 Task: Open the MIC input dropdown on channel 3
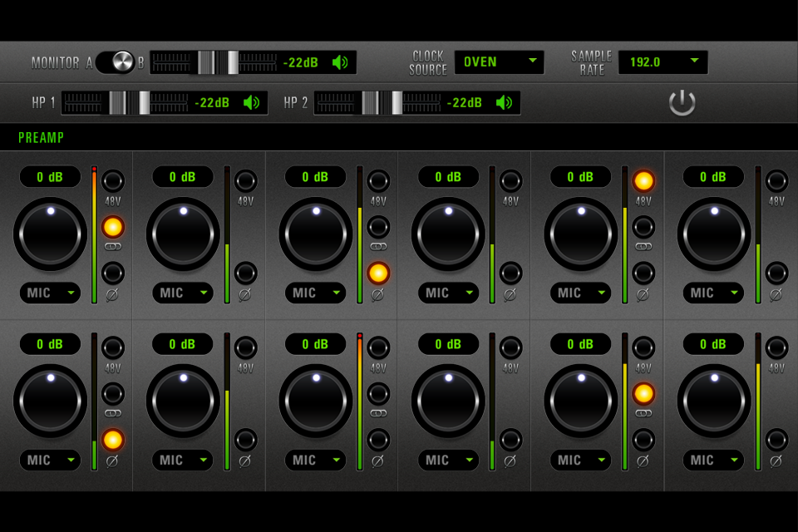[316, 293]
